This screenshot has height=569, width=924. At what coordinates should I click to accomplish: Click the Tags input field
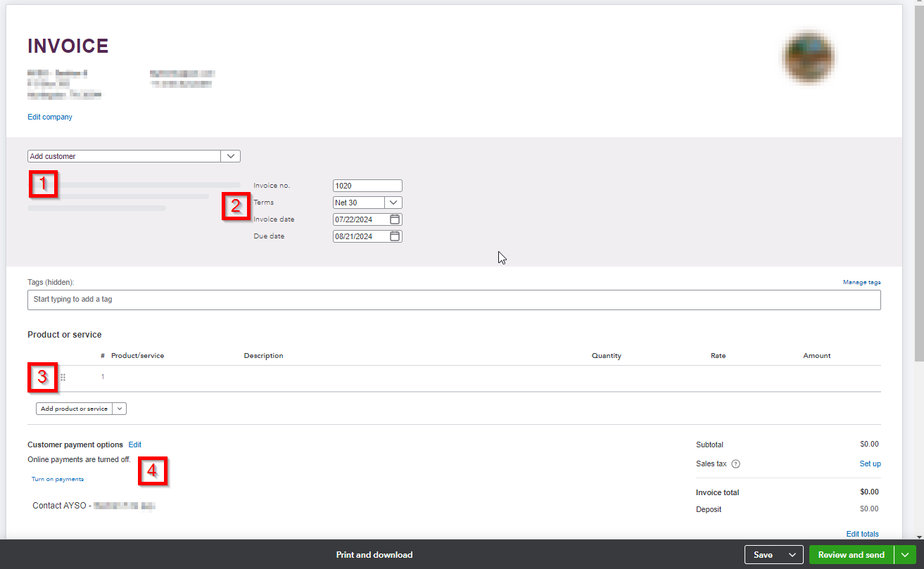click(454, 300)
